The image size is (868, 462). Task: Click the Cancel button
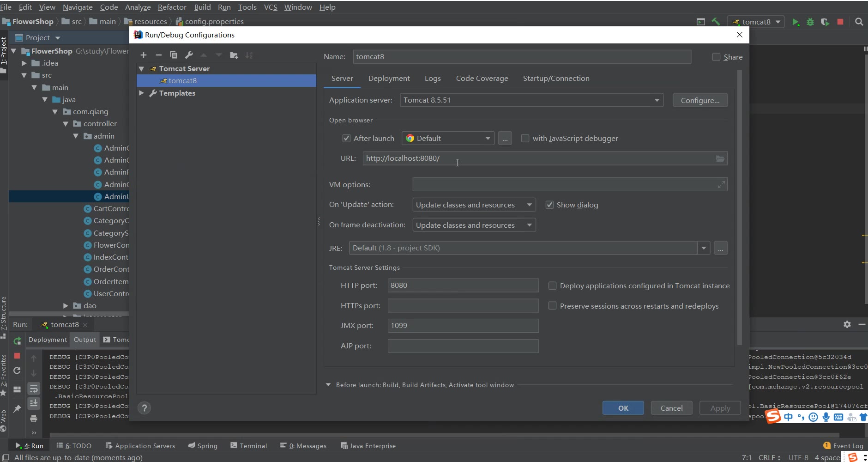coord(671,408)
